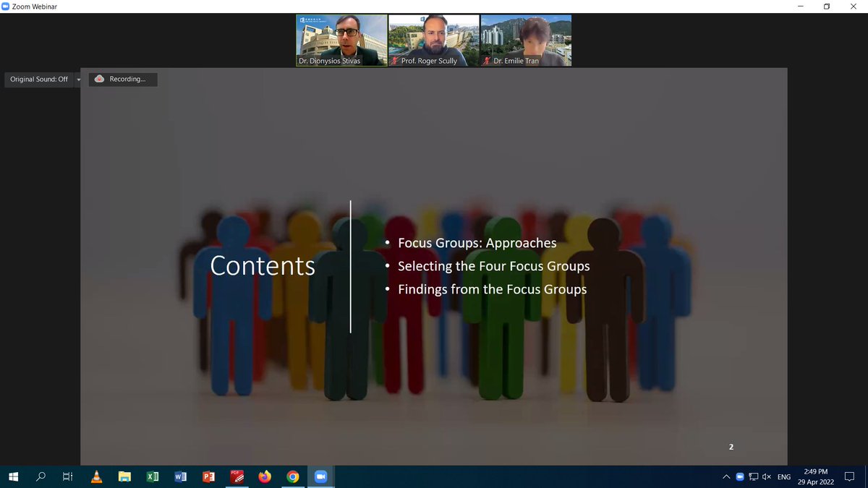Viewport: 868px width, 488px height.
Task: Click 'Selecting the Four Focus Groups' text
Action: coord(494,266)
